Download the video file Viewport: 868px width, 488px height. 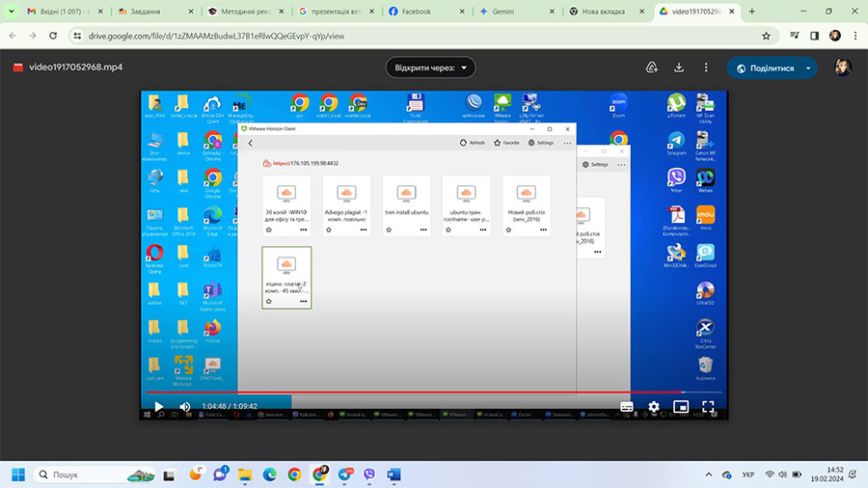[679, 68]
